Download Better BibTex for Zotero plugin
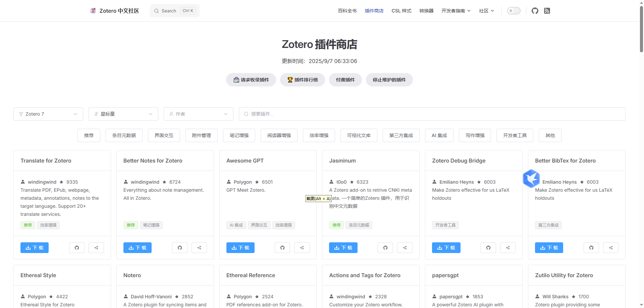 [549, 248]
